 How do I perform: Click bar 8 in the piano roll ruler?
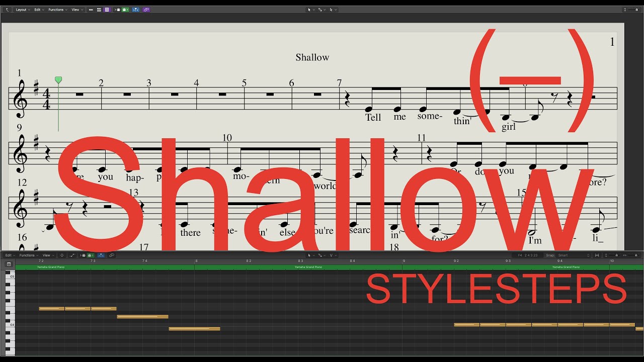tap(196, 261)
